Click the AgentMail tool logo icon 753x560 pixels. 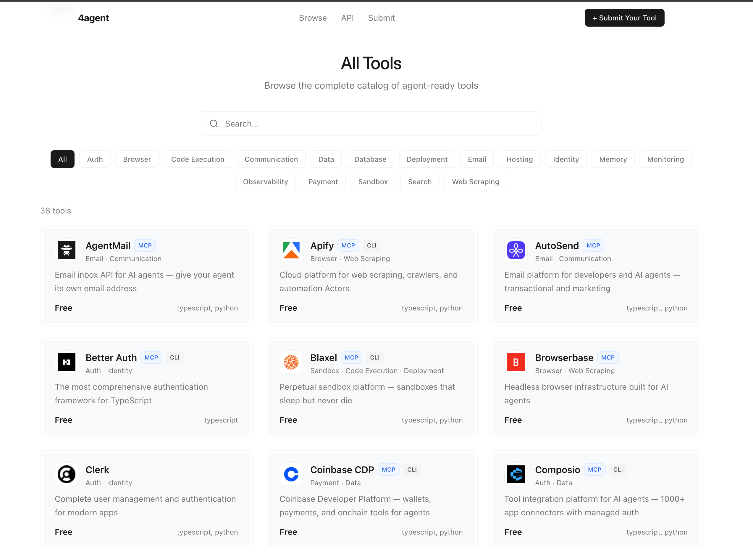tap(67, 250)
